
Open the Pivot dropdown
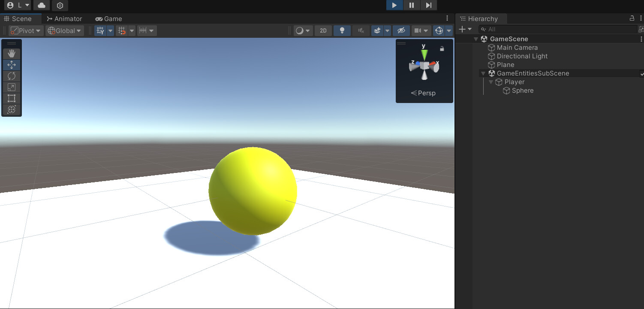tap(26, 30)
